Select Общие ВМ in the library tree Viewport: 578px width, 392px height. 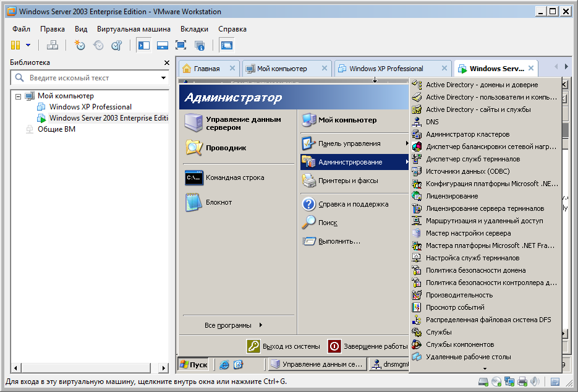56,129
